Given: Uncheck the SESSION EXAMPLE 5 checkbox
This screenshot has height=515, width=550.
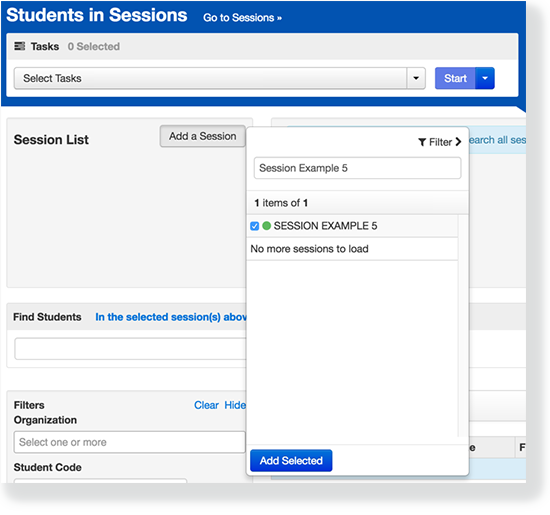Looking at the screenshot, I should coord(255,226).
